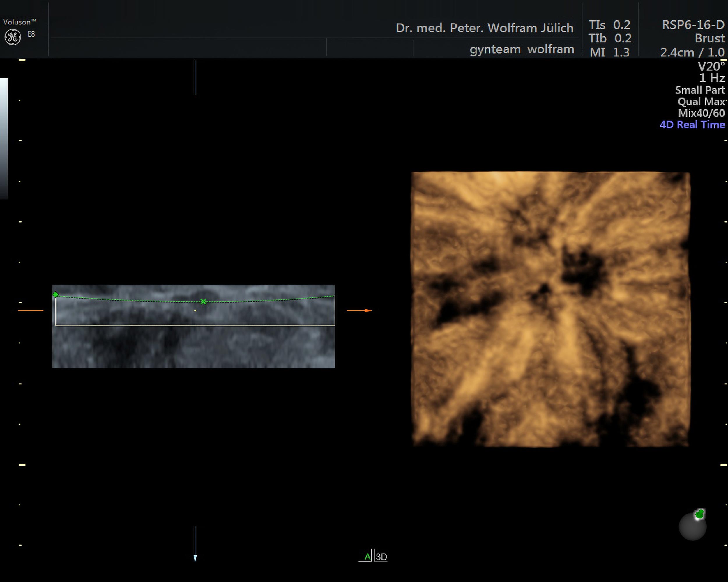Click the RSP6-16-D probe name
The height and width of the screenshot is (582, 728).
(693, 25)
